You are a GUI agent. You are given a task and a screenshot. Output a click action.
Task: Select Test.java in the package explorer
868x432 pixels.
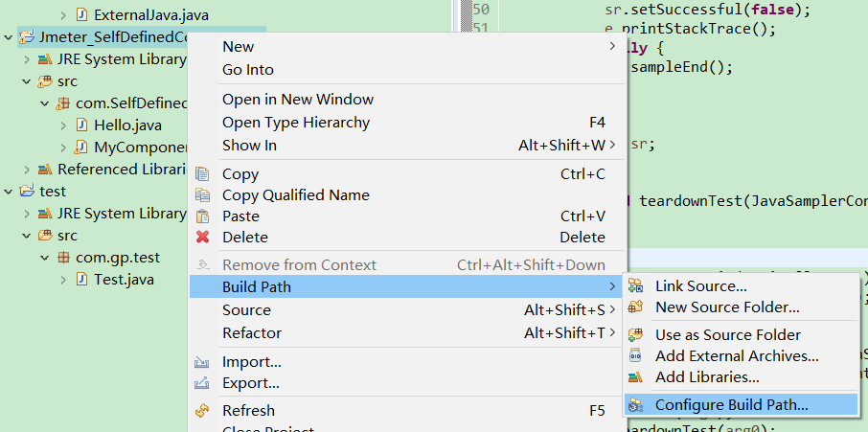[x=124, y=280]
